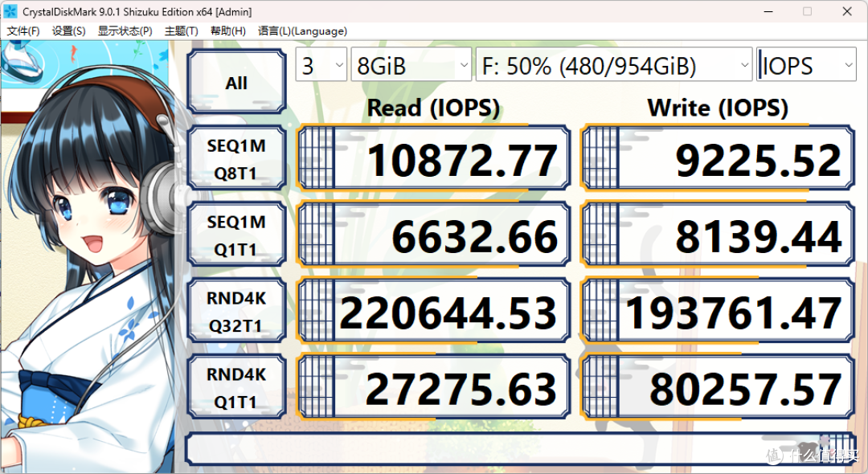This screenshot has height=474, width=868.
Task: Open the 文件(F) menu
Action: (23, 31)
